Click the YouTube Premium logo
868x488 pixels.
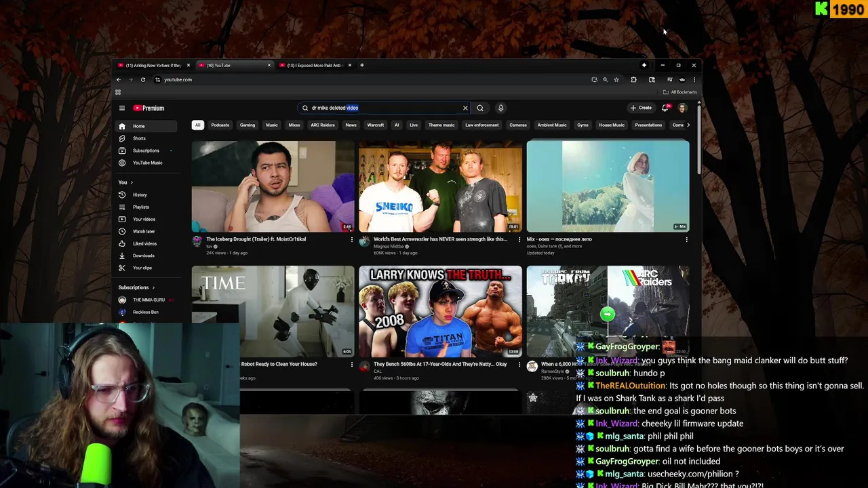point(149,108)
